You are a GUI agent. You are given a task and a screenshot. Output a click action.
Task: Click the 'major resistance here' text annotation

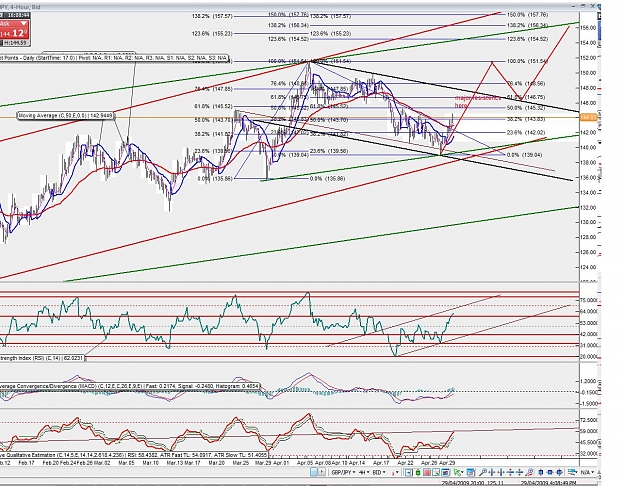point(478,102)
